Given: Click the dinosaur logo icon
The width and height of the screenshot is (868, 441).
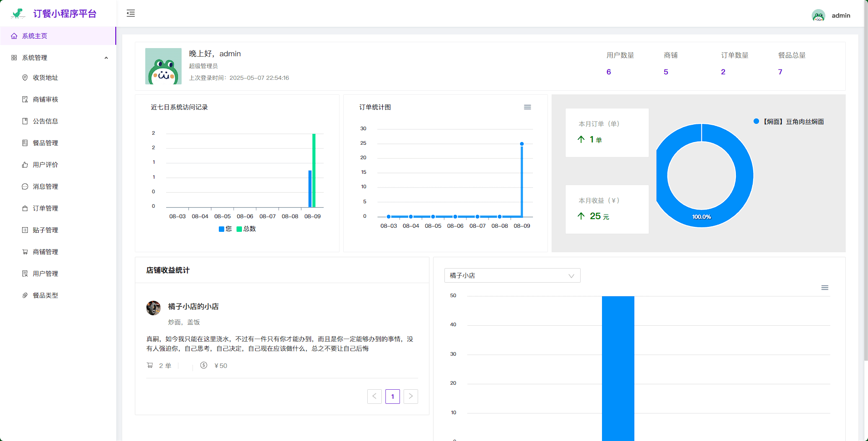Looking at the screenshot, I should pyautogui.click(x=18, y=14).
